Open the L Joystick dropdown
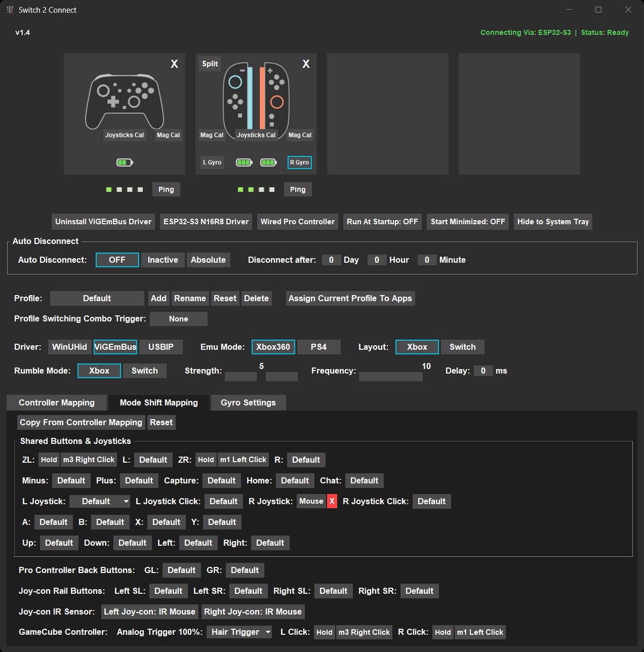Viewport: 644px width, 652px height. tap(100, 501)
